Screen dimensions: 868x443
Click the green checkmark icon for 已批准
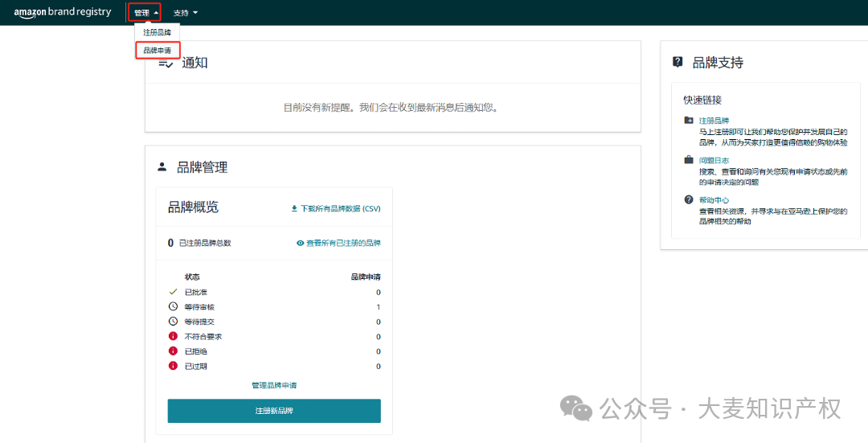tap(174, 292)
